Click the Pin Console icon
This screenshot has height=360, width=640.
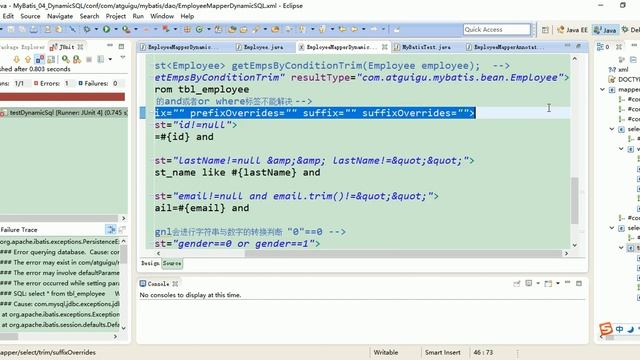click(x=517, y=283)
